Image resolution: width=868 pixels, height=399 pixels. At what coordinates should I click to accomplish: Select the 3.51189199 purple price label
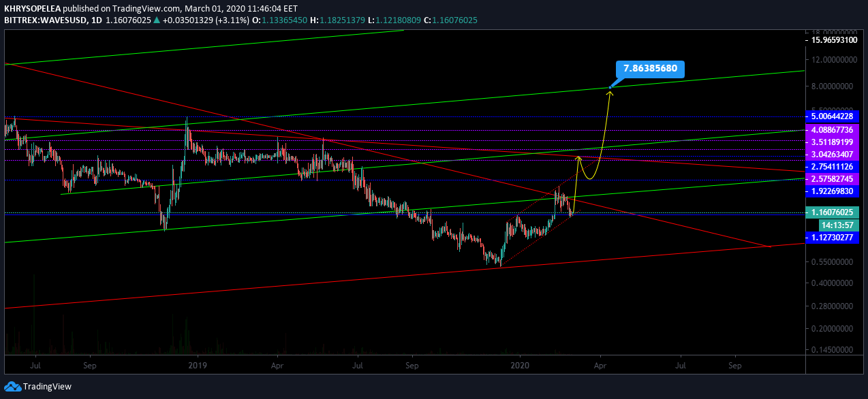click(833, 142)
